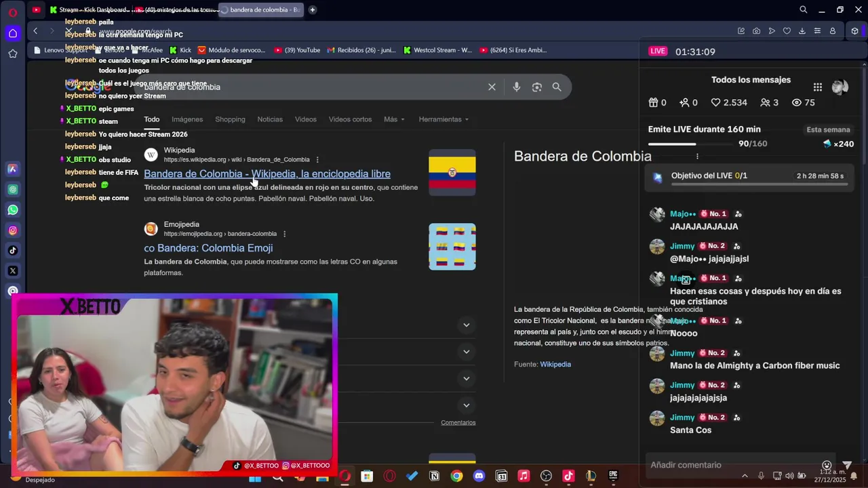Select Videos search tab
This screenshot has width=868, height=488.
coord(305,119)
